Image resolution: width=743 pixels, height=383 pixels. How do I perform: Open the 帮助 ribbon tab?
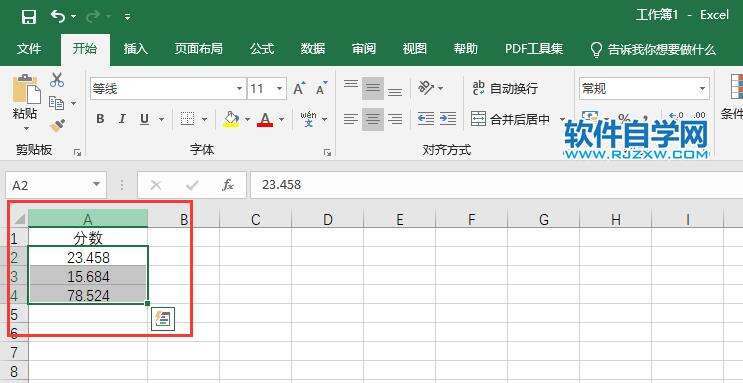(466, 49)
